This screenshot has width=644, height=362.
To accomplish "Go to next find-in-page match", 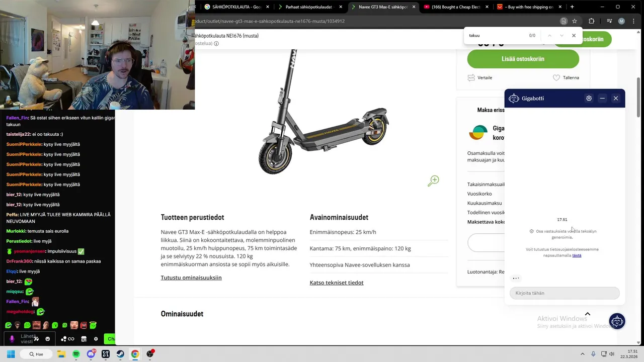I will click(561, 36).
